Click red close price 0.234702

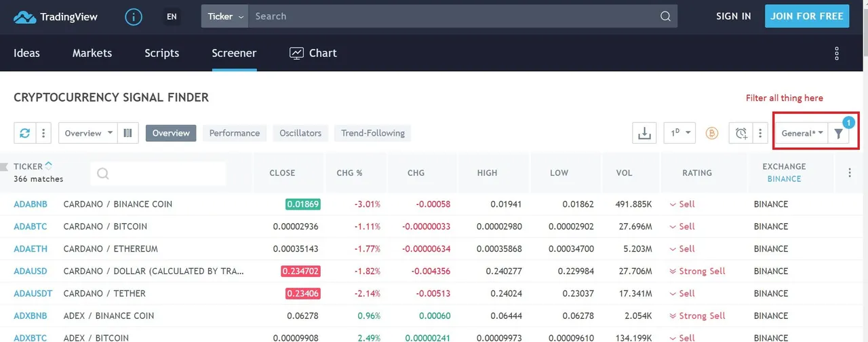click(300, 271)
